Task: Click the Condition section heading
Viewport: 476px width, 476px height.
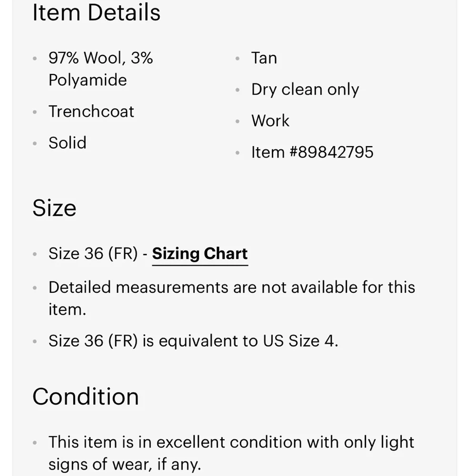Action: 86,397
